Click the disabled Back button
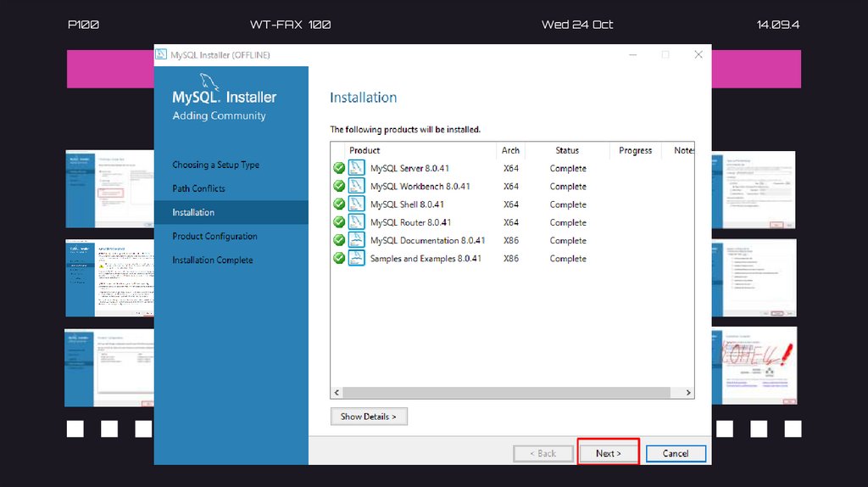868x487 pixels. (543, 453)
